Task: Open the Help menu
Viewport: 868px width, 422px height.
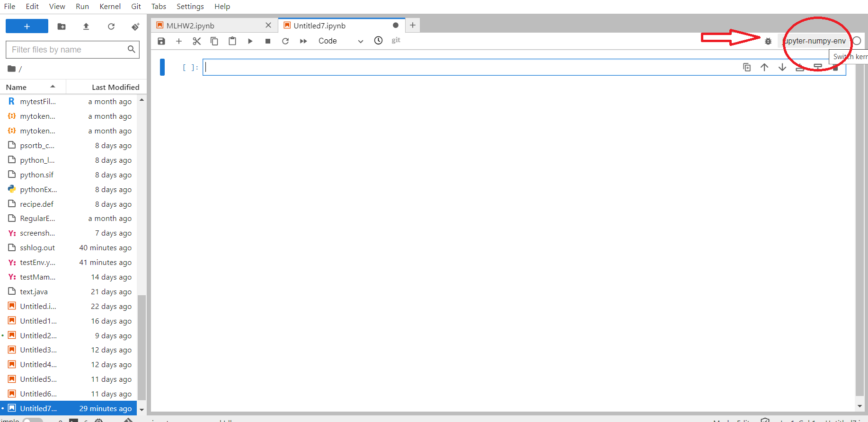Action: [x=222, y=7]
